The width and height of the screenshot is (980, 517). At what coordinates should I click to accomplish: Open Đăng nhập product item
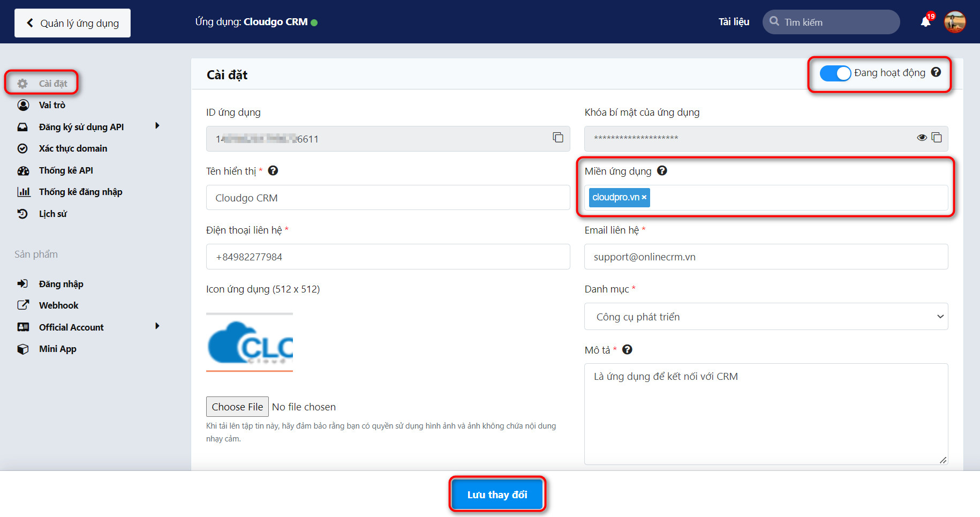[61, 284]
